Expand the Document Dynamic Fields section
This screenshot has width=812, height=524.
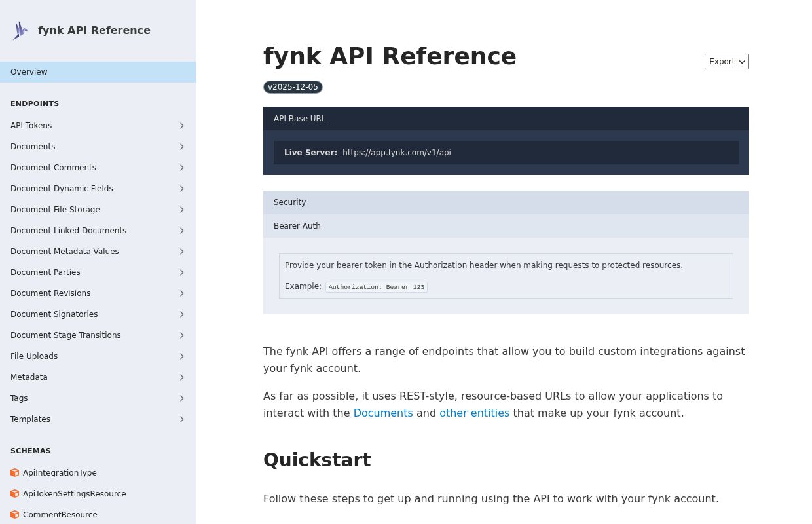click(x=182, y=189)
